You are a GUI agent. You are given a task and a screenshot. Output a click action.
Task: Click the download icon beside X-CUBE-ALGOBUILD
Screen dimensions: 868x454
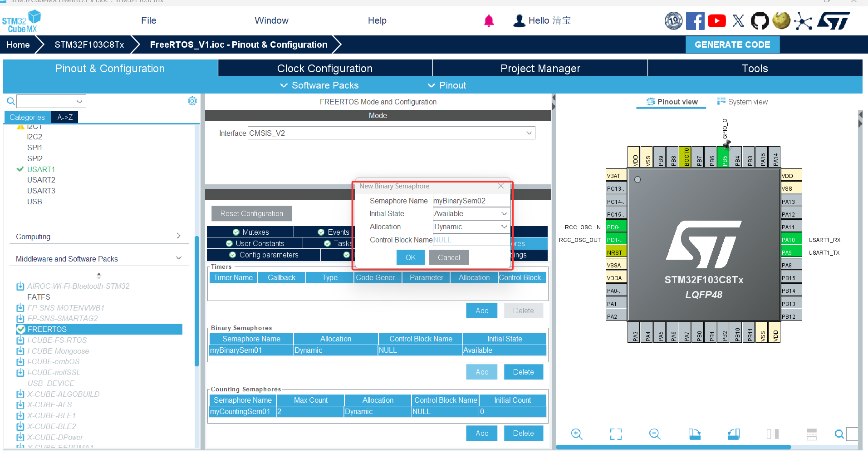click(20, 394)
